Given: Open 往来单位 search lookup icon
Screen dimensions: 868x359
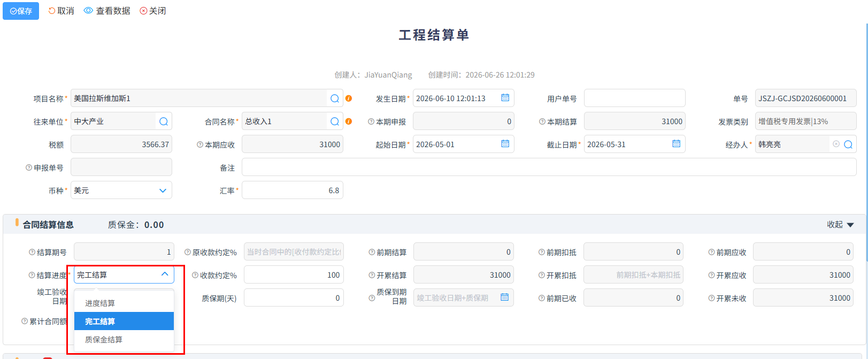Looking at the screenshot, I should (164, 121).
